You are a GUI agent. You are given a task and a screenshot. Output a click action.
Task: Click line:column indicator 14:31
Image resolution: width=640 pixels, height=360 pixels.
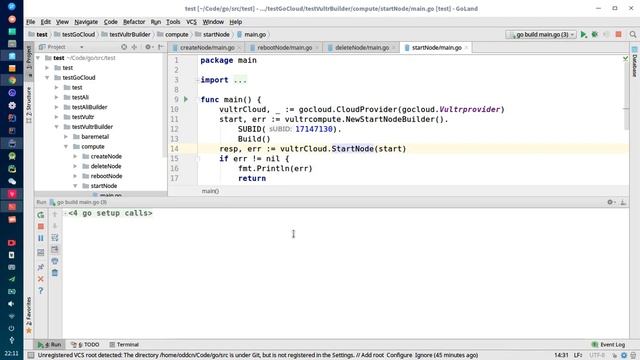point(561,355)
